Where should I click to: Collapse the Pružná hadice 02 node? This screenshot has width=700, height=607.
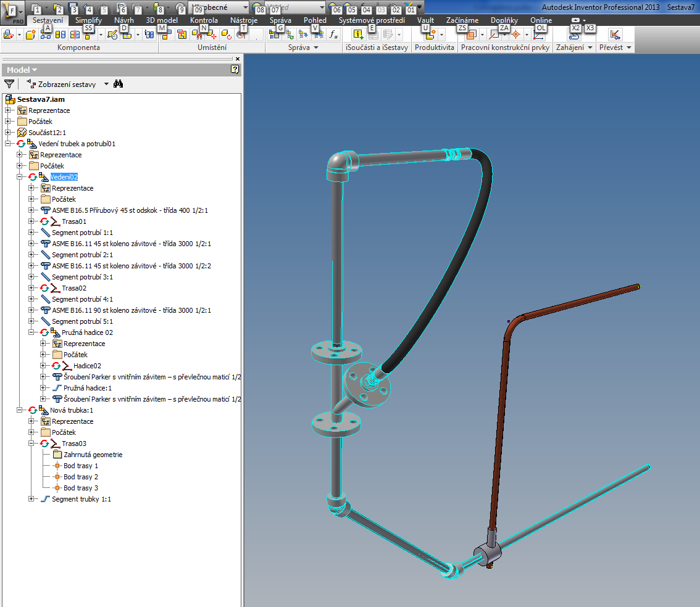pyautogui.click(x=31, y=332)
